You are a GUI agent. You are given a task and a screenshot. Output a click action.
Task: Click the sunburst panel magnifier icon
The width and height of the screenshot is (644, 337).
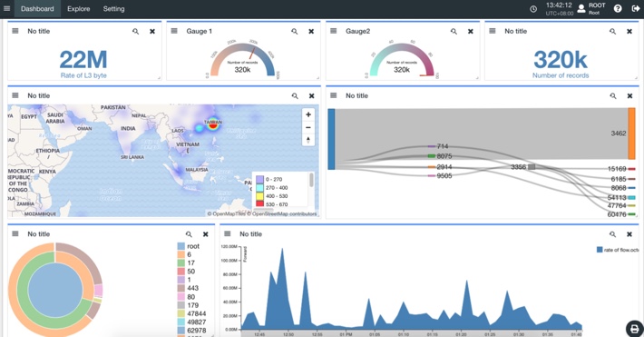[x=189, y=234]
